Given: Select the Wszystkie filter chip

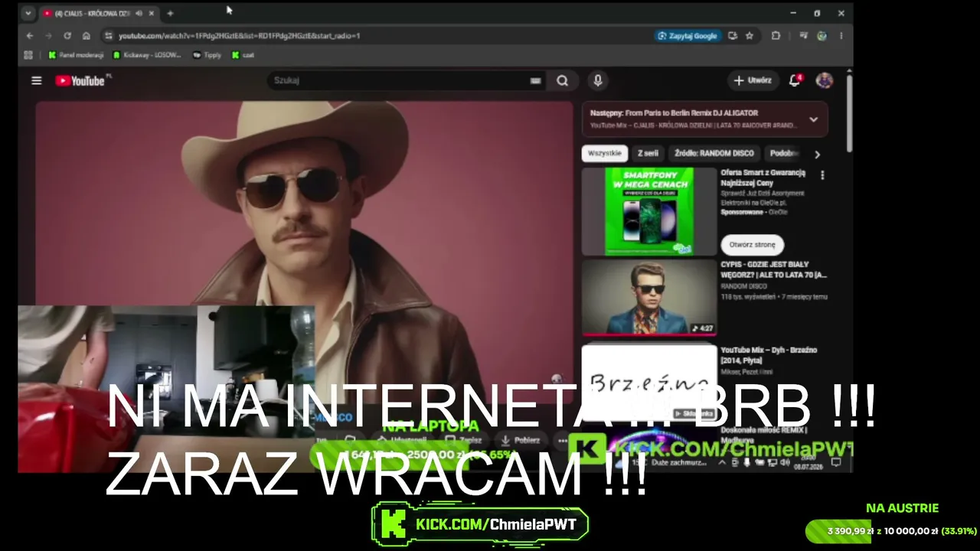Looking at the screenshot, I should [x=605, y=153].
